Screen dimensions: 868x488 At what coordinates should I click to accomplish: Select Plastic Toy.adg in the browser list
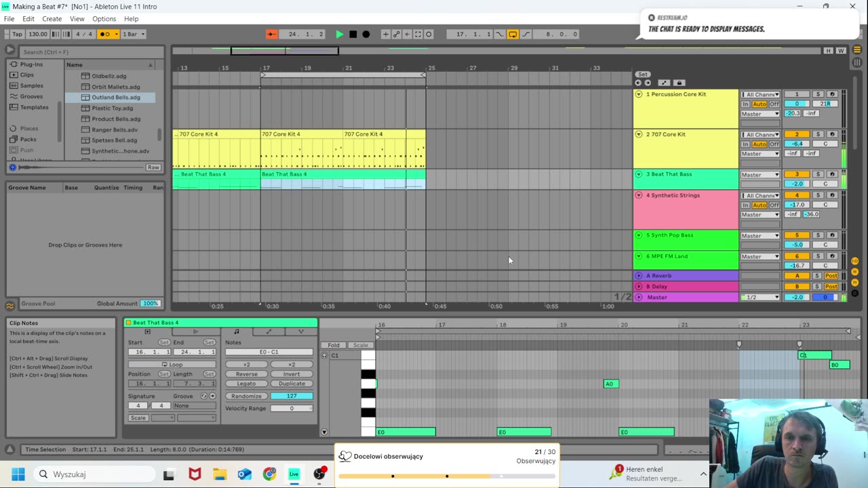coord(112,108)
